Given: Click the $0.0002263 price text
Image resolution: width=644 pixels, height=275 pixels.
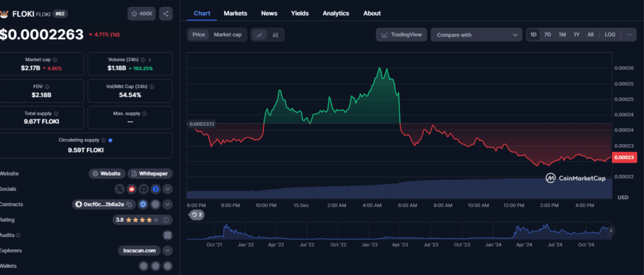Looking at the screenshot, I should (42, 35).
